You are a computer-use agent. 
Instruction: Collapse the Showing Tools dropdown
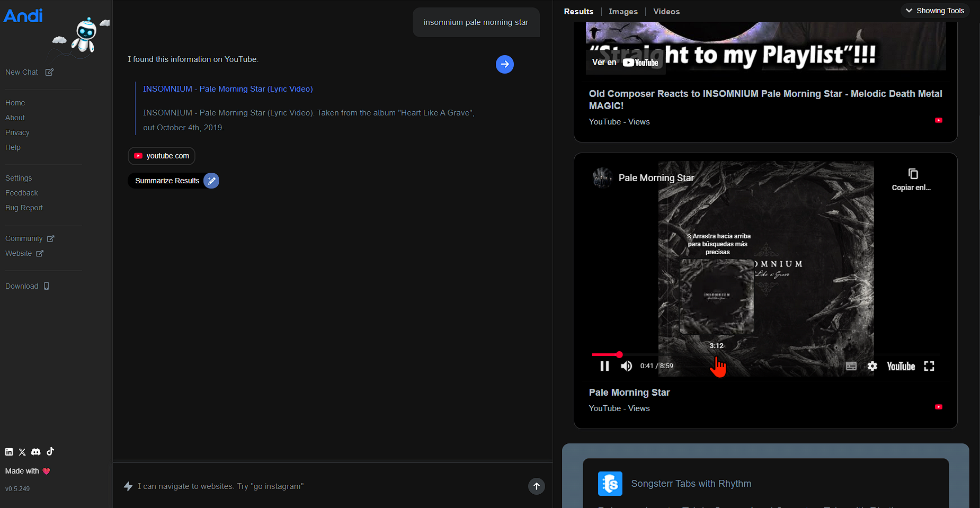point(935,11)
